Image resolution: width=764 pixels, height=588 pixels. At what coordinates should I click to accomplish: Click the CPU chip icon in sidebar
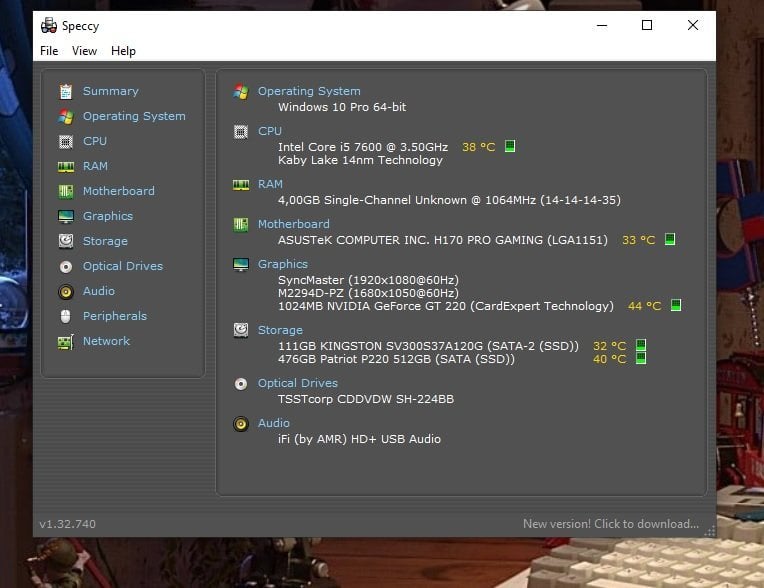click(x=66, y=141)
